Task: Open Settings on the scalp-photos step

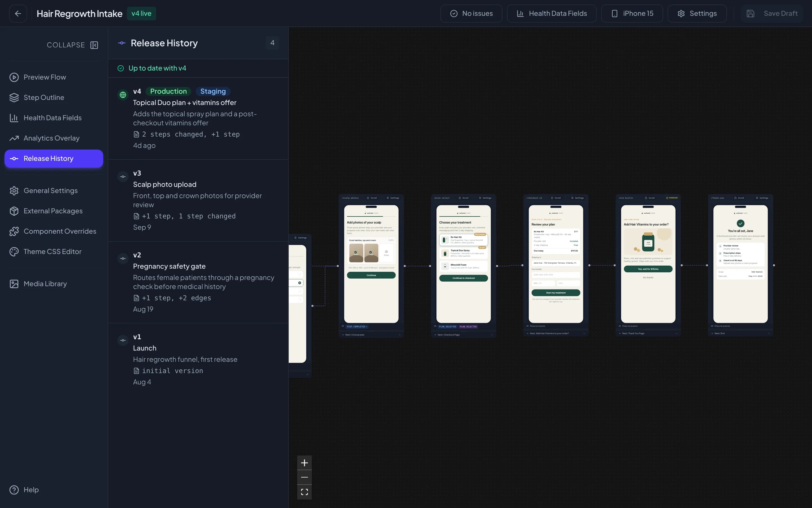Action: click(x=393, y=198)
